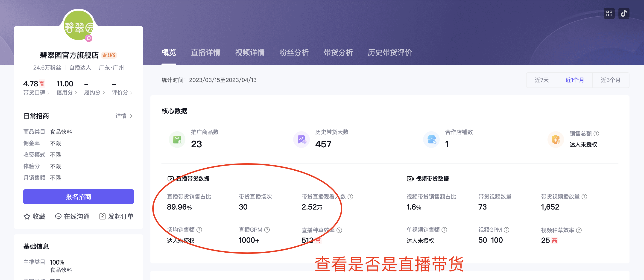Click the order form icon for 发起订单

point(102,216)
